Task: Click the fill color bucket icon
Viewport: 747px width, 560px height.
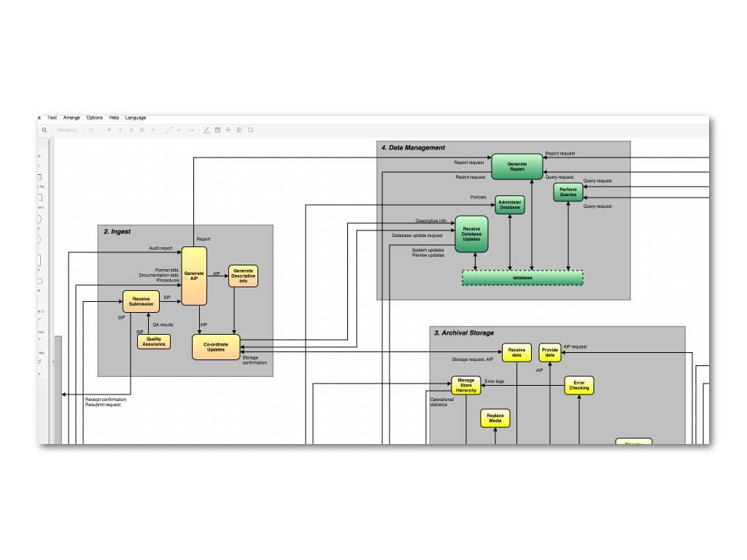Action: (228, 130)
